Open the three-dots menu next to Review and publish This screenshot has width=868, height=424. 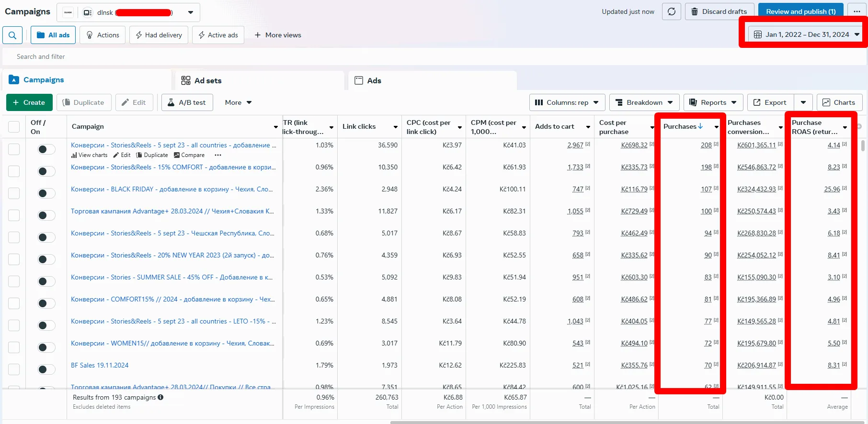[857, 11]
